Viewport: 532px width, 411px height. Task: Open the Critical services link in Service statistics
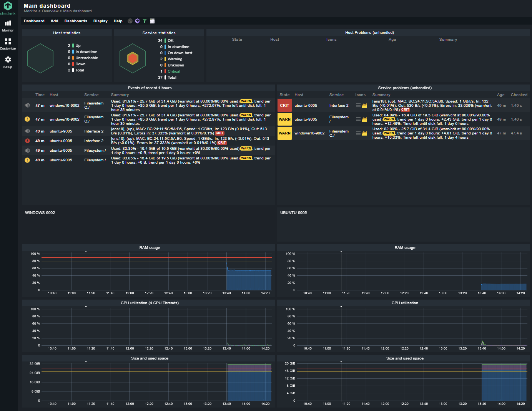(x=174, y=71)
